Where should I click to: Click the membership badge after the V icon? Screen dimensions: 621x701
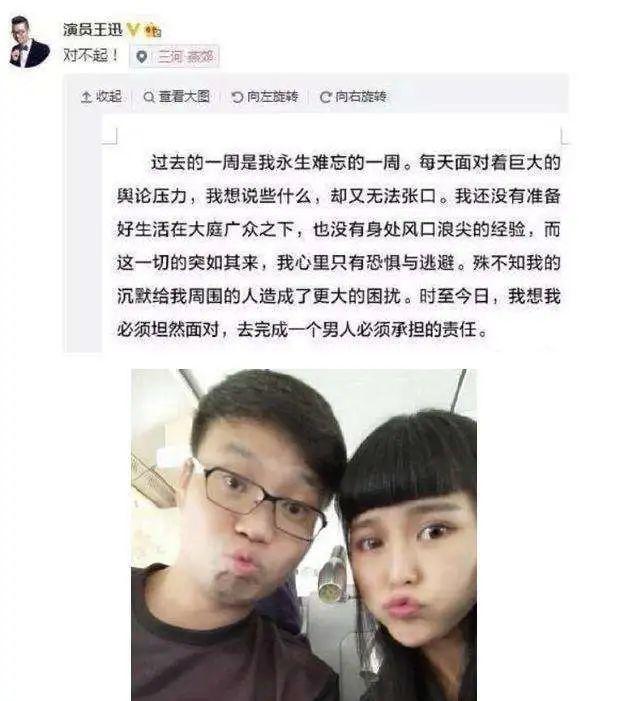tap(152, 30)
